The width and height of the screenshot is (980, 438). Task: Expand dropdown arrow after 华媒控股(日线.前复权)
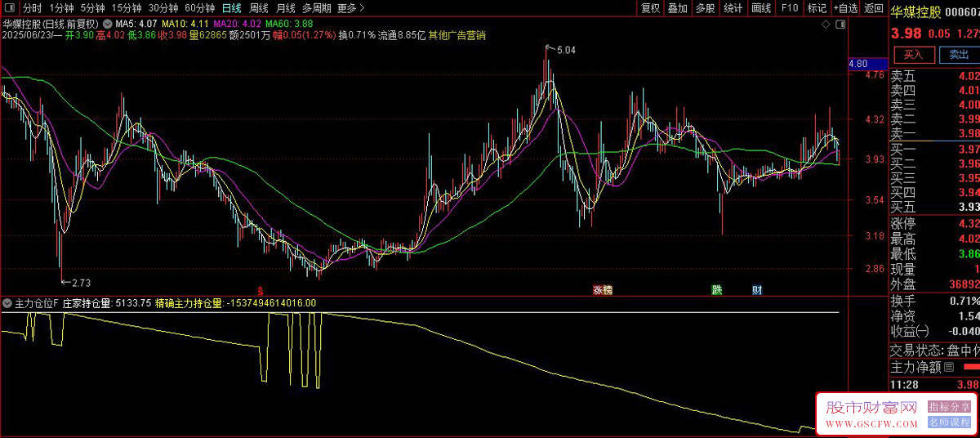point(109,24)
